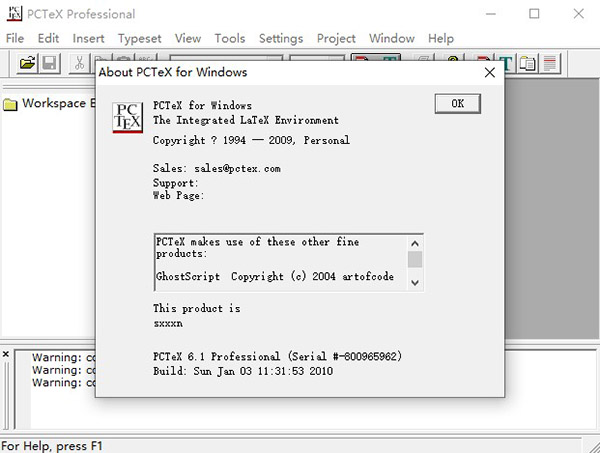Open the Project menu
The height and width of the screenshot is (453, 600).
tap(336, 38)
